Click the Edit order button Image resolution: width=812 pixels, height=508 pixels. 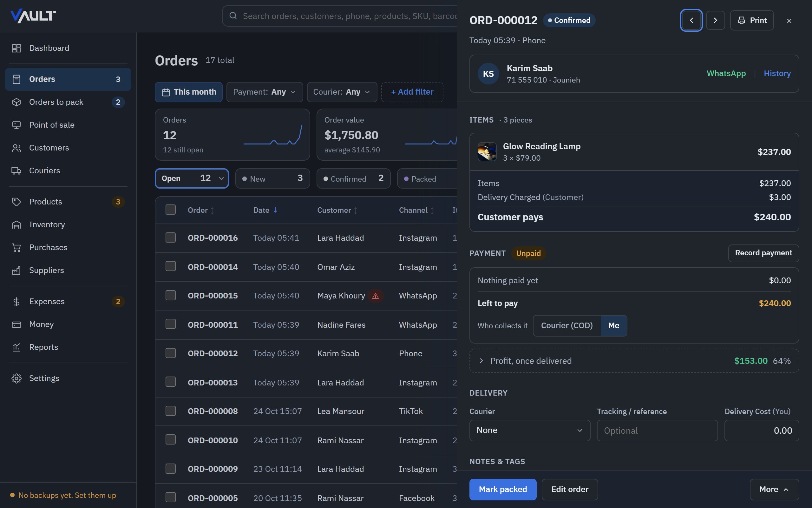pos(569,490)
